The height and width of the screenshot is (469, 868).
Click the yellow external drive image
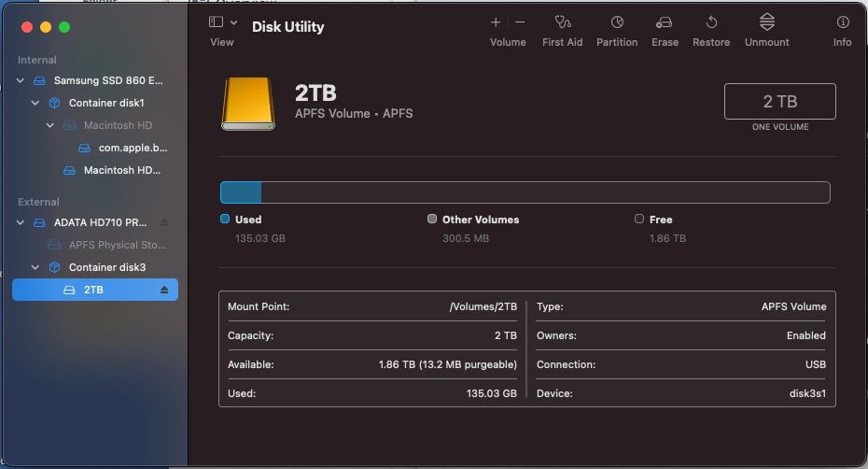pos(248,104)
